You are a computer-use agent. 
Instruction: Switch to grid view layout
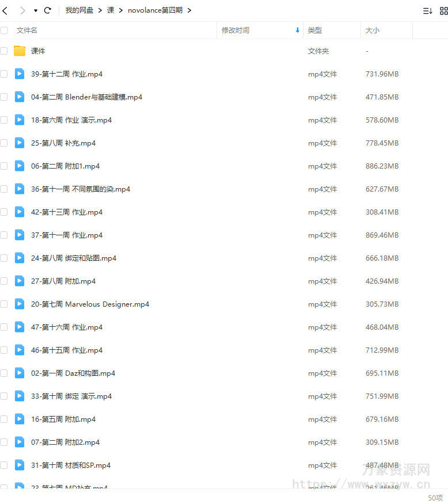[x=443, y=11]
